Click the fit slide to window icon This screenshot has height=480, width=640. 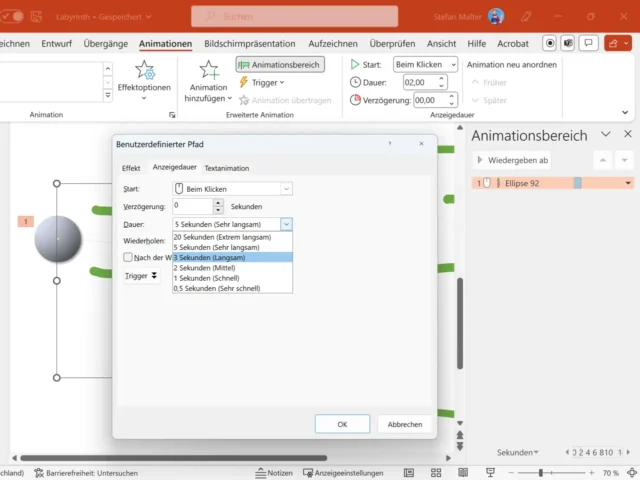(628, 472)
